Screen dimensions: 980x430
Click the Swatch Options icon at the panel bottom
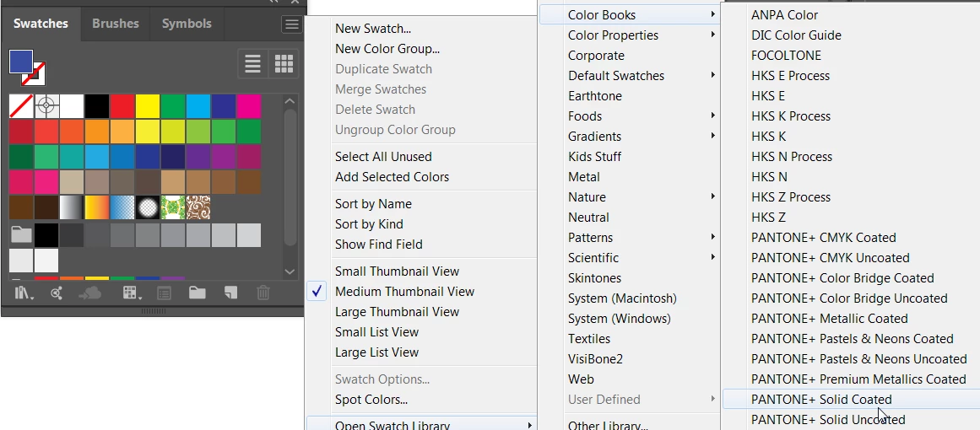point(164,293)
